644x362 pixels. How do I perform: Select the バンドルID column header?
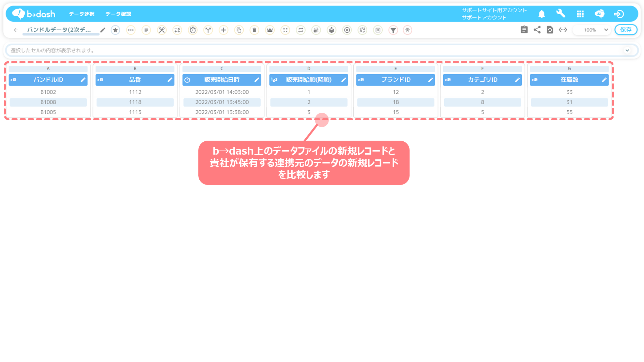[x=48, y=80]
